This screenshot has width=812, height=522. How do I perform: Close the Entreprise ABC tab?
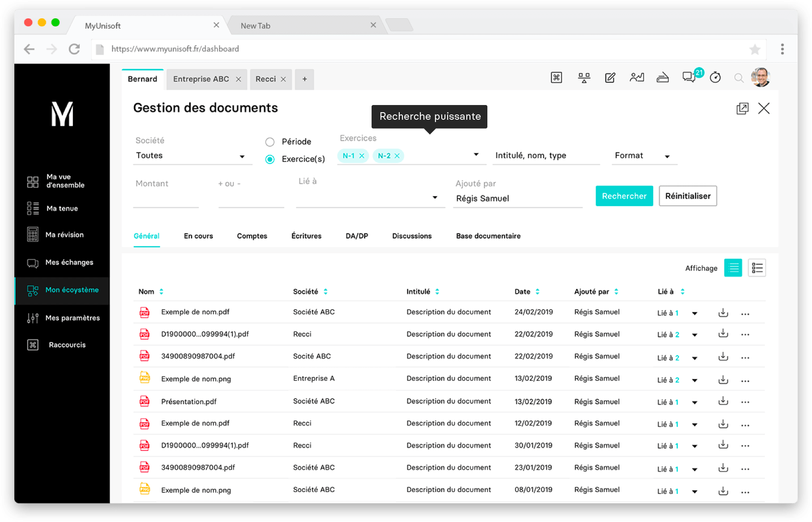pos(238,79)
